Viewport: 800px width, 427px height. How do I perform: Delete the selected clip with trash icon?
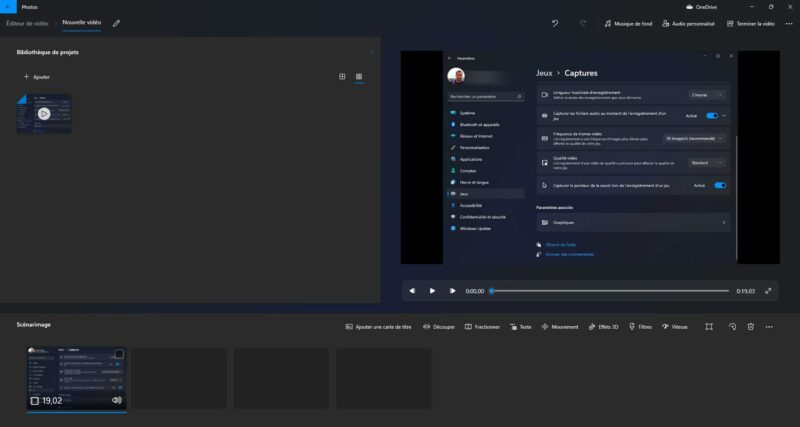pyautogui.click(x=751, y=327)
